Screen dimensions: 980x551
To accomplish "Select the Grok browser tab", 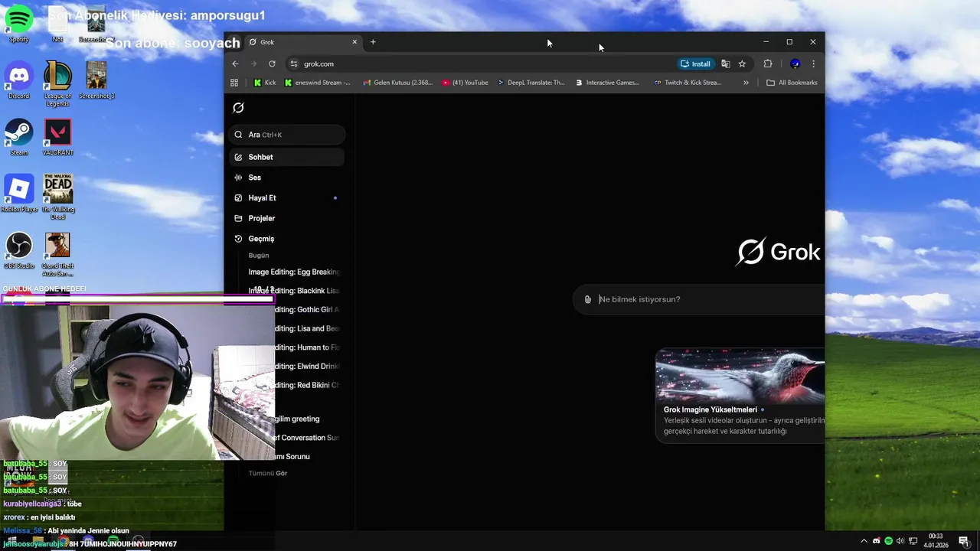I will pos(303,42).
